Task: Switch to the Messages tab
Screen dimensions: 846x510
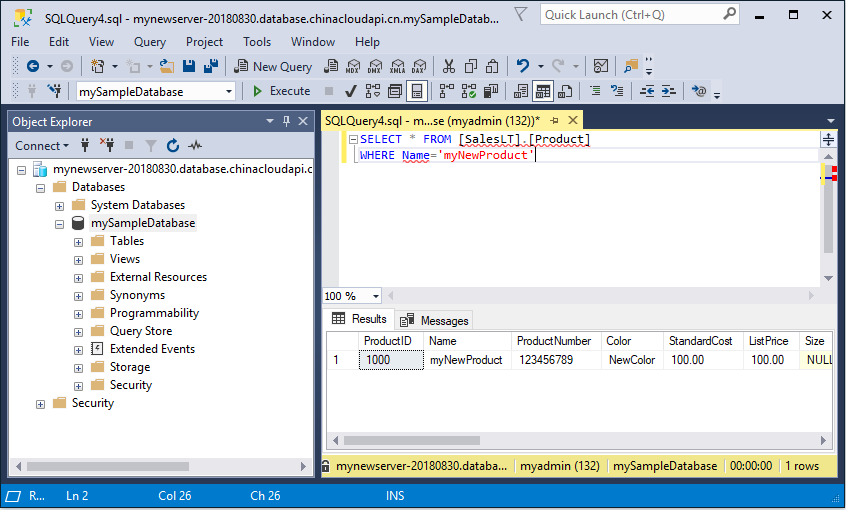Action: pos(434,320)
